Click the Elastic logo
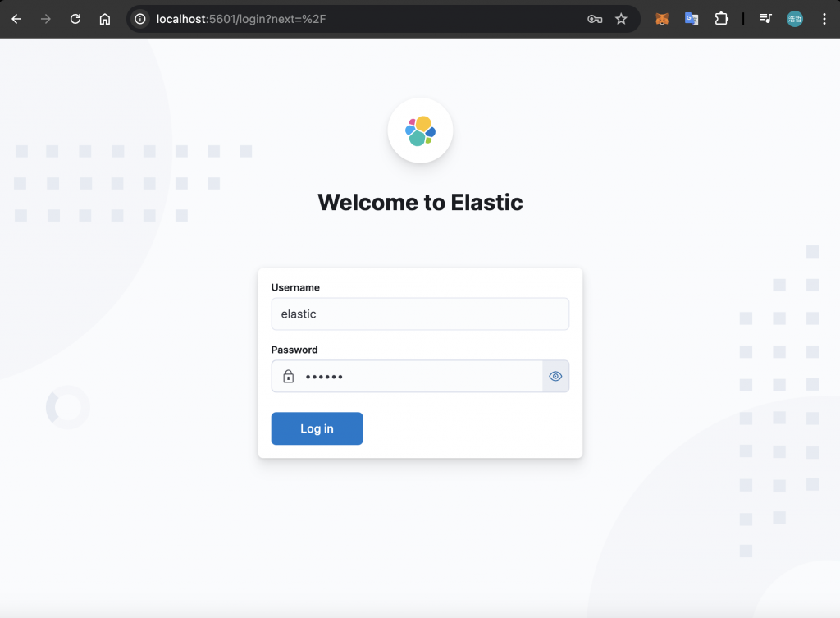 (x=421, y=130)
